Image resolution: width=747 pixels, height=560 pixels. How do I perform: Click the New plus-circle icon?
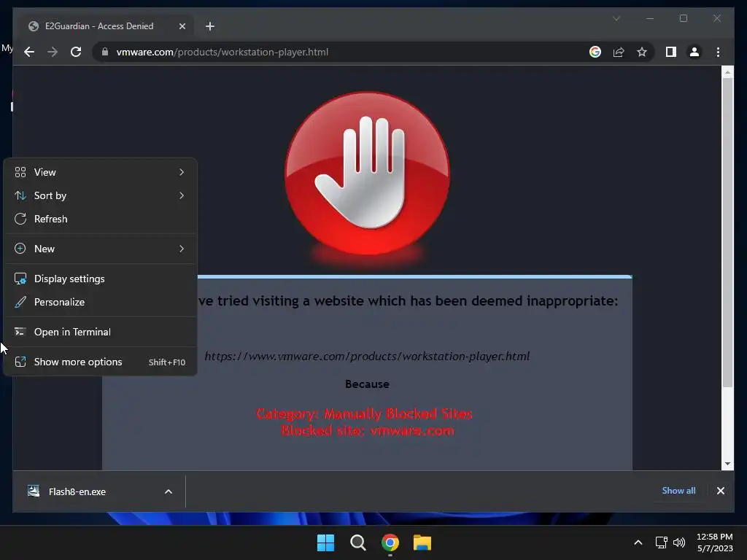20,249
